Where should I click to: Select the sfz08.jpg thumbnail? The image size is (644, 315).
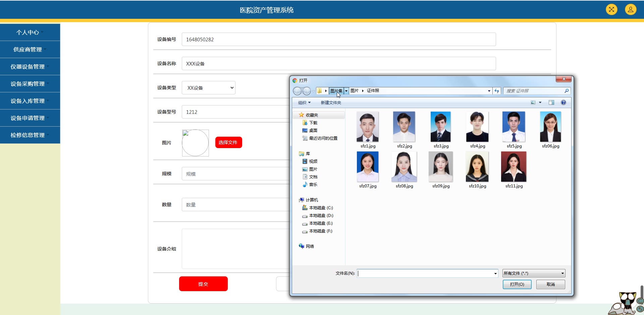pos(404,167)
